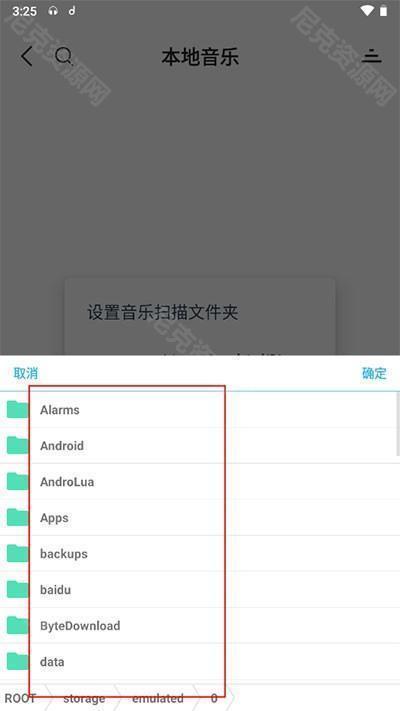Click the AndroLua folder icon

tap(18, 482)
